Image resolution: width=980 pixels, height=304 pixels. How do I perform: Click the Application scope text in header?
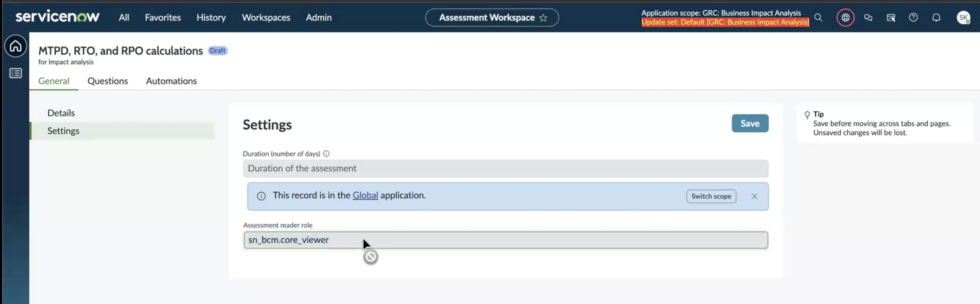pos(721,13)
